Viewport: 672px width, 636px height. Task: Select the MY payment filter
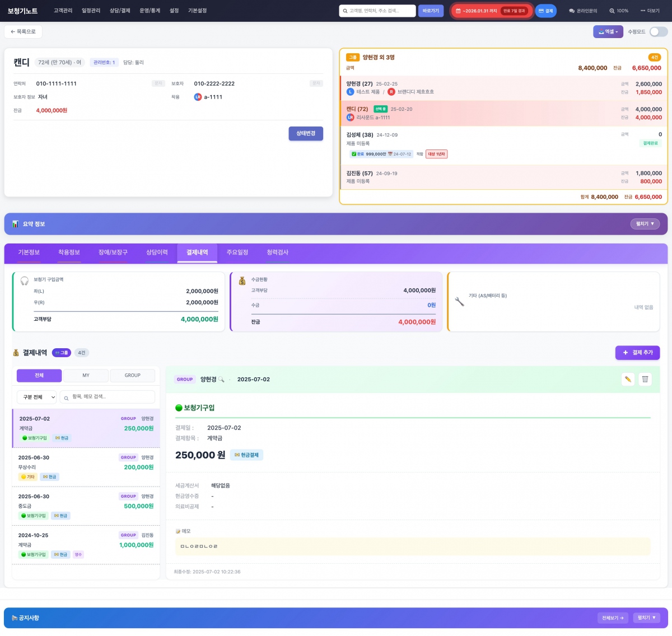[x=86, y=376]
